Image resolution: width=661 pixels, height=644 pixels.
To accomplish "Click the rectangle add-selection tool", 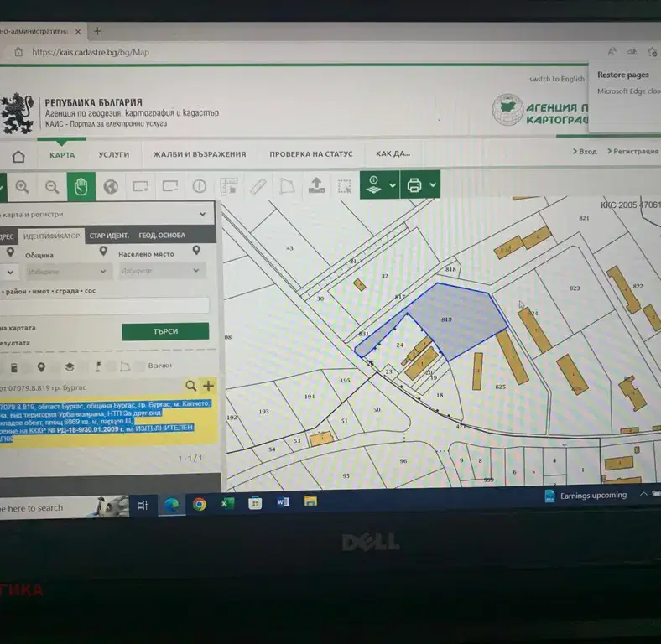I will 140,186.
